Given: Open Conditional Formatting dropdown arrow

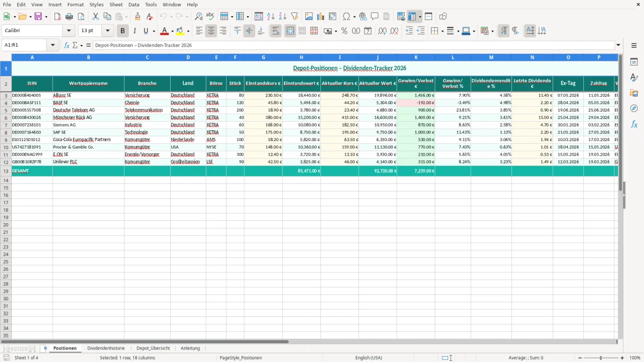Looking at the screenshot, I should [492, 31].
